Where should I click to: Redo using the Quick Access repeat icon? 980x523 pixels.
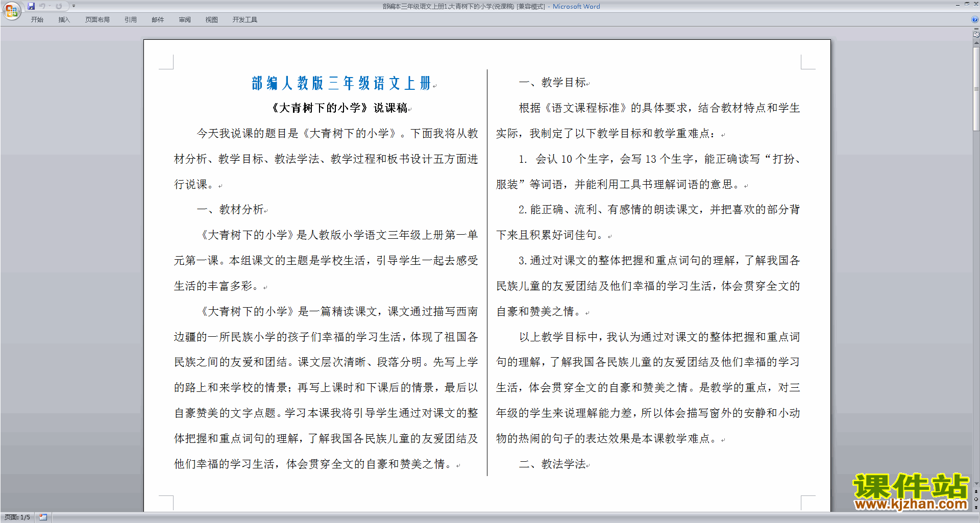(x=59, y=6)
